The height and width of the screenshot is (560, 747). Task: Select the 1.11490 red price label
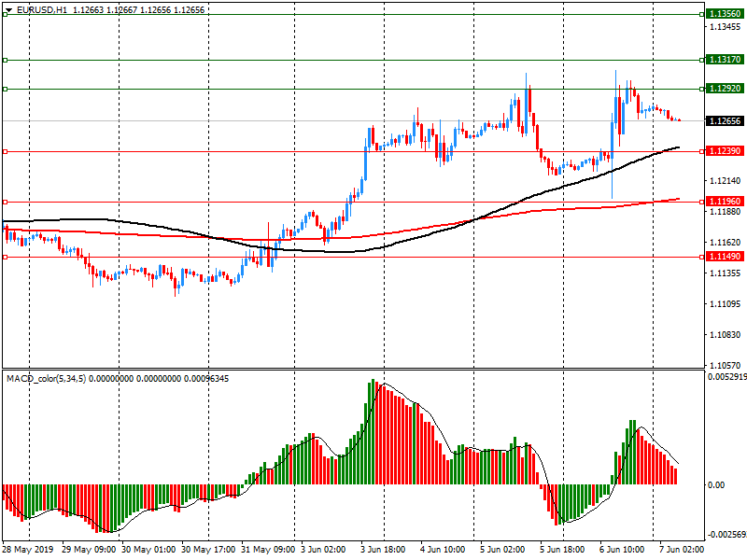tap(725, 257)
